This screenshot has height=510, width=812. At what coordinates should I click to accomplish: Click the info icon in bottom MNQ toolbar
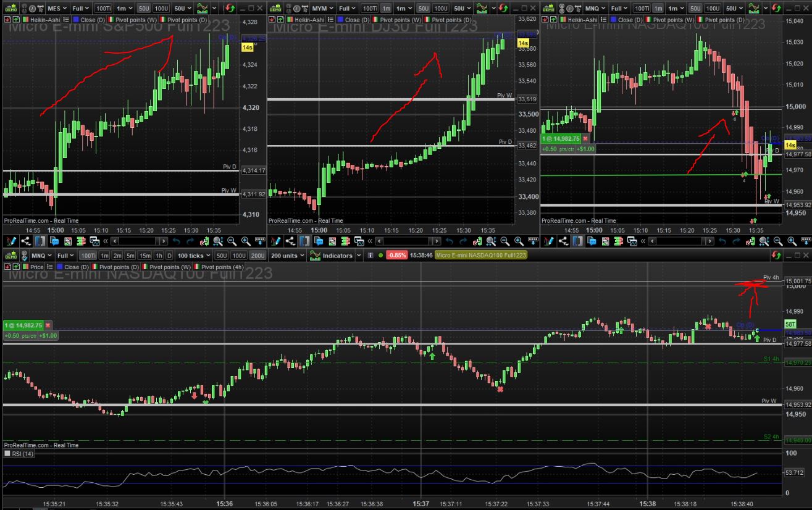(370, 255)
